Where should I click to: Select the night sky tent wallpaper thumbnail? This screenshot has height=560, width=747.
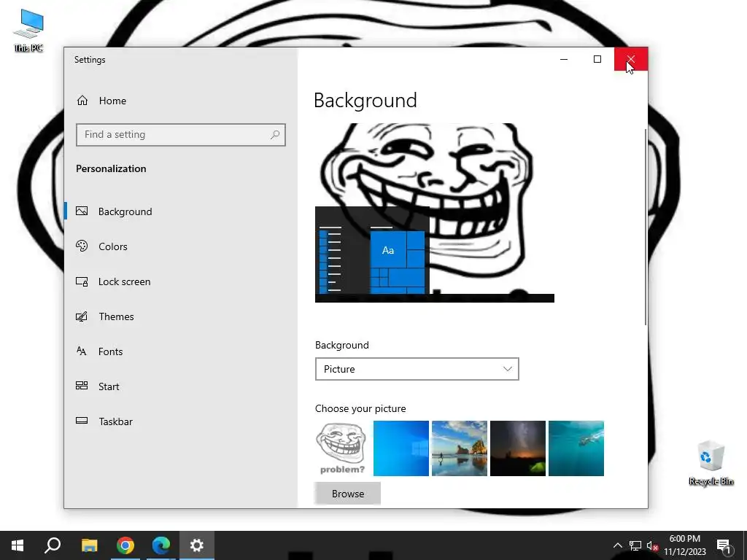pyautogui.click(x=518, y=448)
